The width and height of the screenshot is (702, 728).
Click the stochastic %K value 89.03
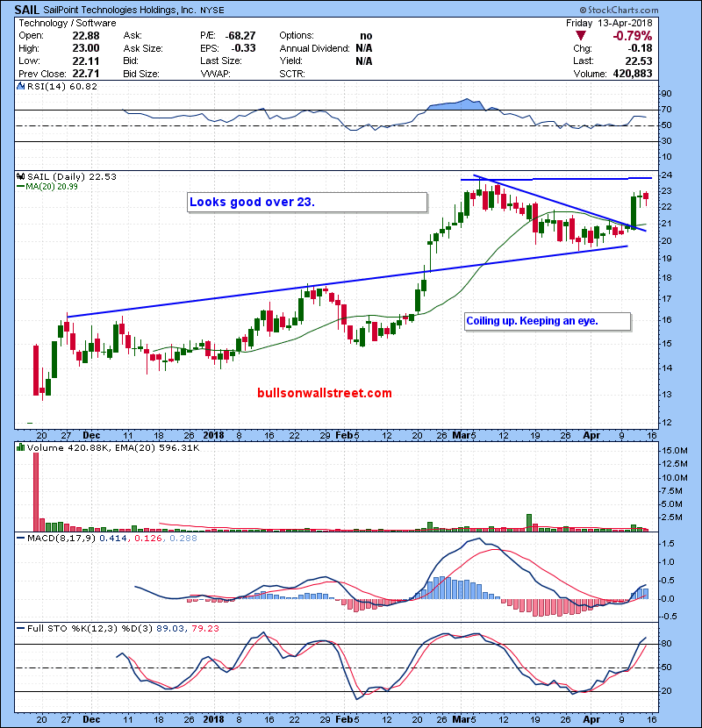pos(169,628)
